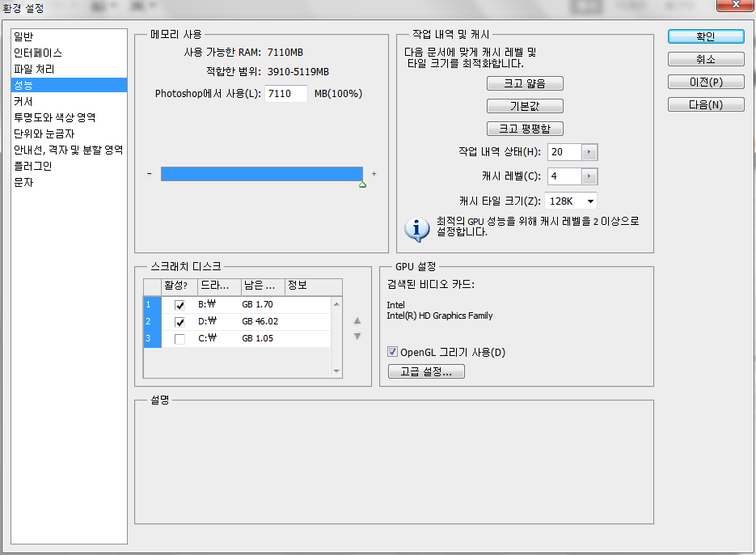Image resolution: width=756 pixels, height=555 pixels.
Task: Click the blue info bubble icon
Action: 417,229
